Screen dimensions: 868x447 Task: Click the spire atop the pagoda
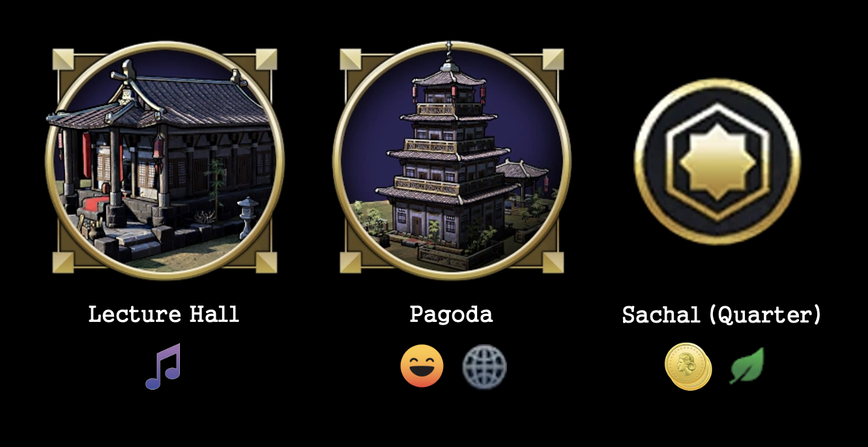[x=448, y=57]
